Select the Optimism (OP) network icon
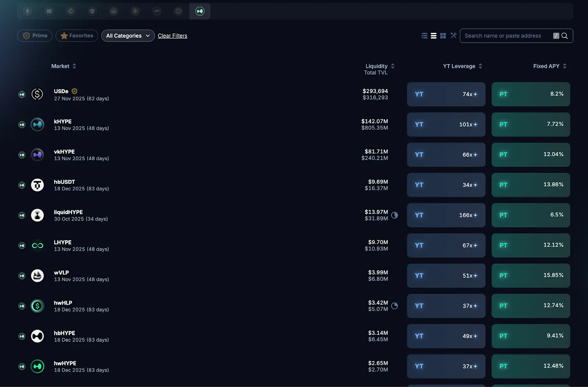This screenshot has height=387, width=588. click(x=157, y=11)
